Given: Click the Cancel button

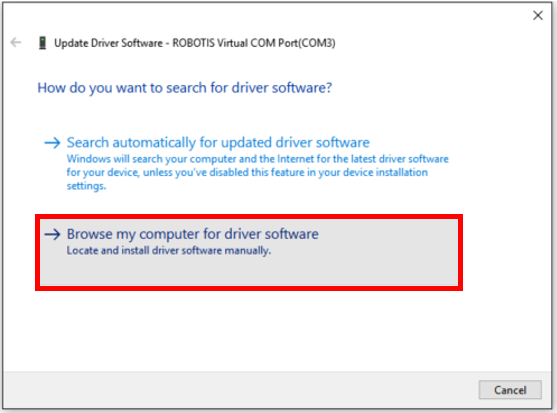Looking at the screenshot, I should click(x=510, y=390).
